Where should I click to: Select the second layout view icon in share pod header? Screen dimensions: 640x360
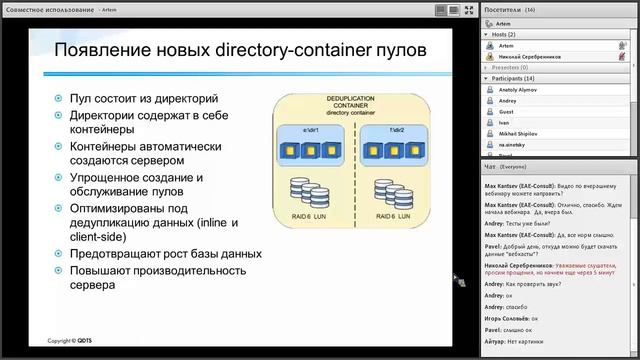click(x=453, y=10)
